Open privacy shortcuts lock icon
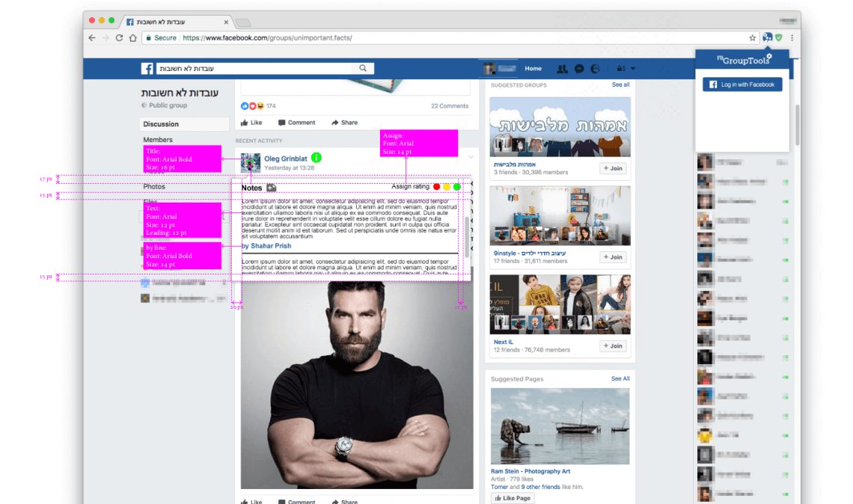 (x=621, y=69)
